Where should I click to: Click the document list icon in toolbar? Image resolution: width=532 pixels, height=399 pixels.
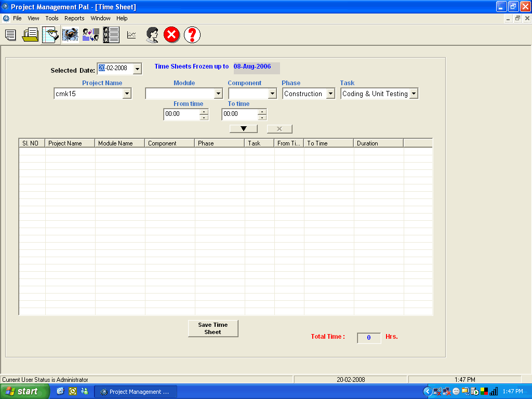pyautogui.click(x=10, y=35)
